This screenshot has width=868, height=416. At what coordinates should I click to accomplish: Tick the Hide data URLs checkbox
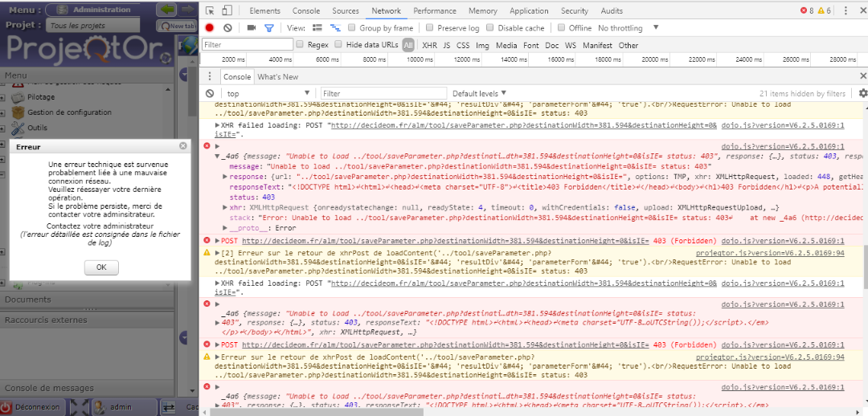(338, 45)
